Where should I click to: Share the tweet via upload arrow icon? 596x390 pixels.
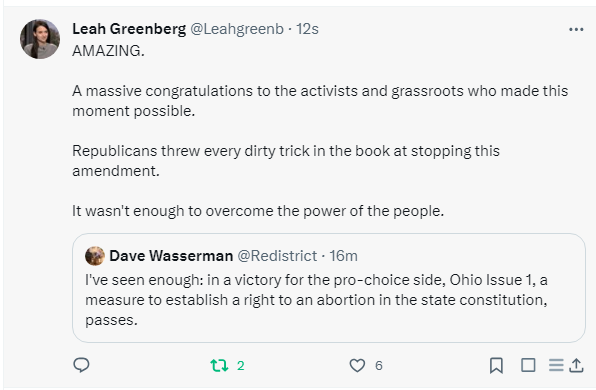tap(576, 365)
